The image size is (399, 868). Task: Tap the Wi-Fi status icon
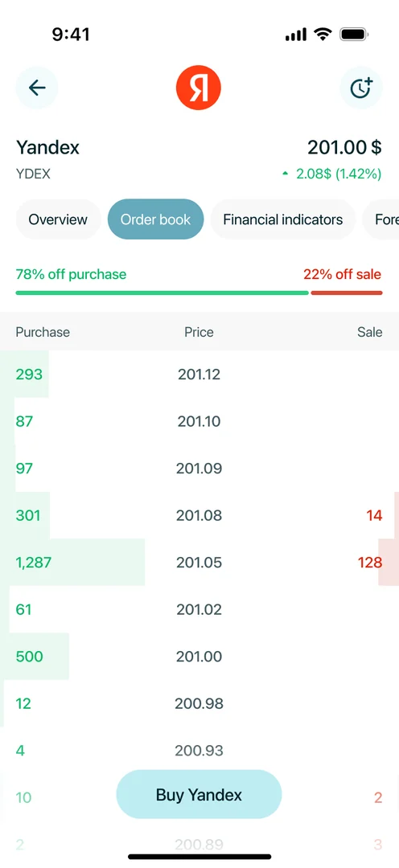coord(322,35)
